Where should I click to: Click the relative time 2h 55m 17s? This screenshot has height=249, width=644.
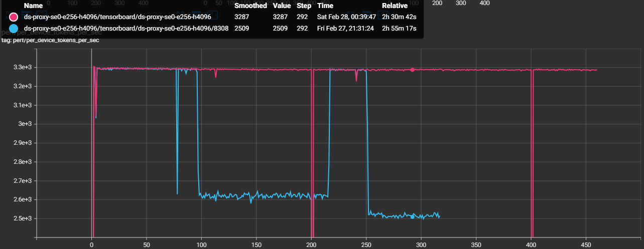pyautogui.click(x=400, y=29)
